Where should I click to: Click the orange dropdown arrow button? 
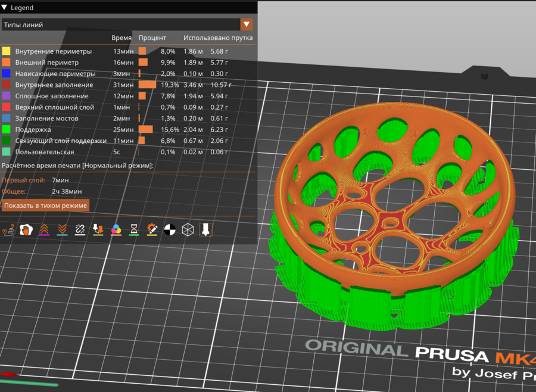[x=246, y=24]
